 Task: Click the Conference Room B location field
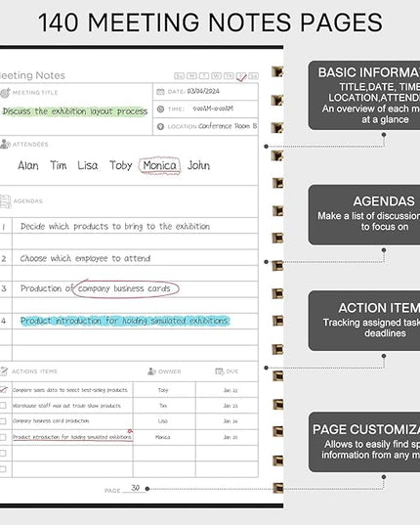[x=228, y=126]
